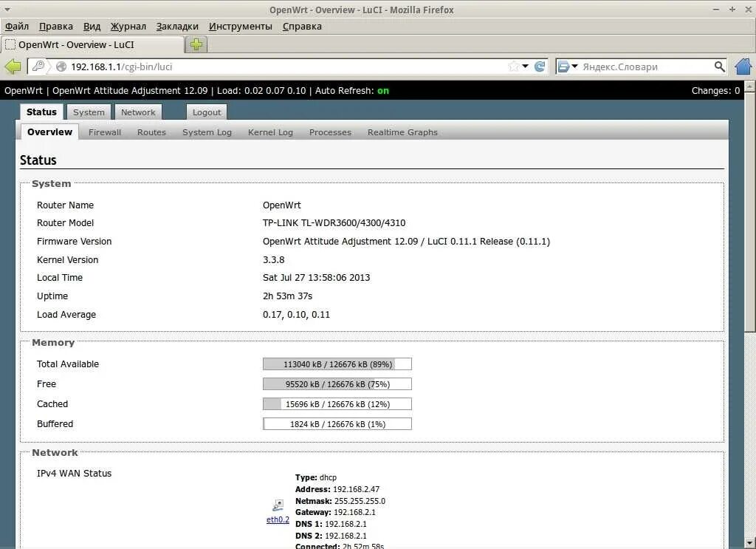This screenshot has height=549, width=756.
Task: Click the Buffered memory progress bar
Action: pos(337,424)
